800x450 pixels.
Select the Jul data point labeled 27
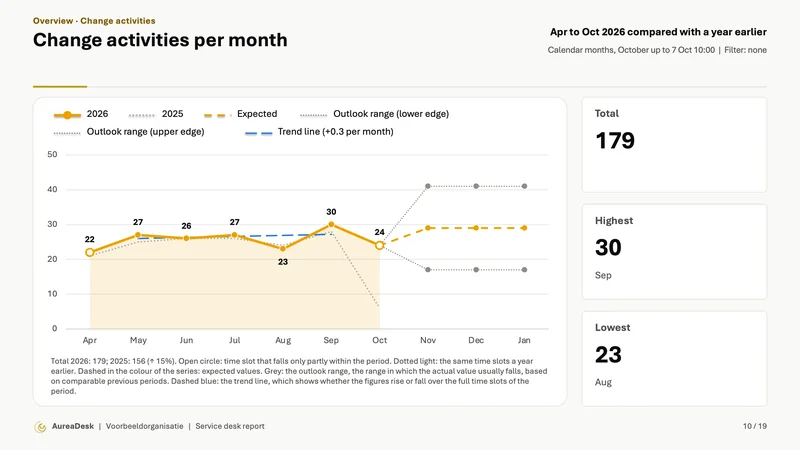pyautogui.click(x=234, y=235)
